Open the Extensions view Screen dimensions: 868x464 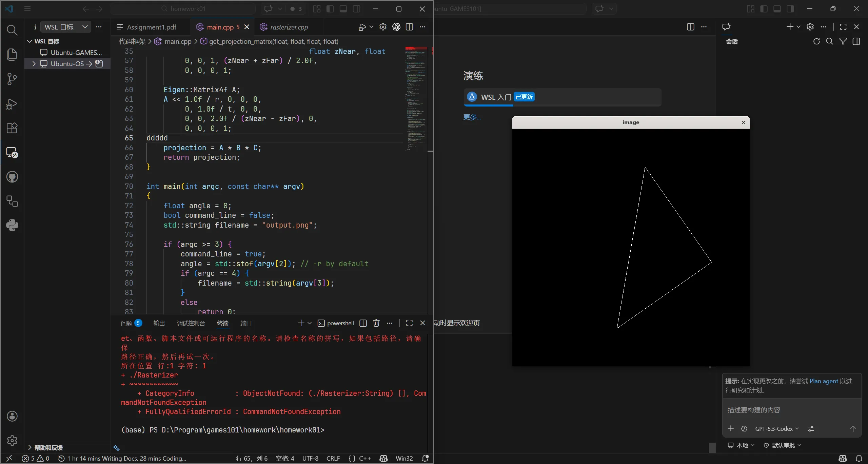click(12, 128)
